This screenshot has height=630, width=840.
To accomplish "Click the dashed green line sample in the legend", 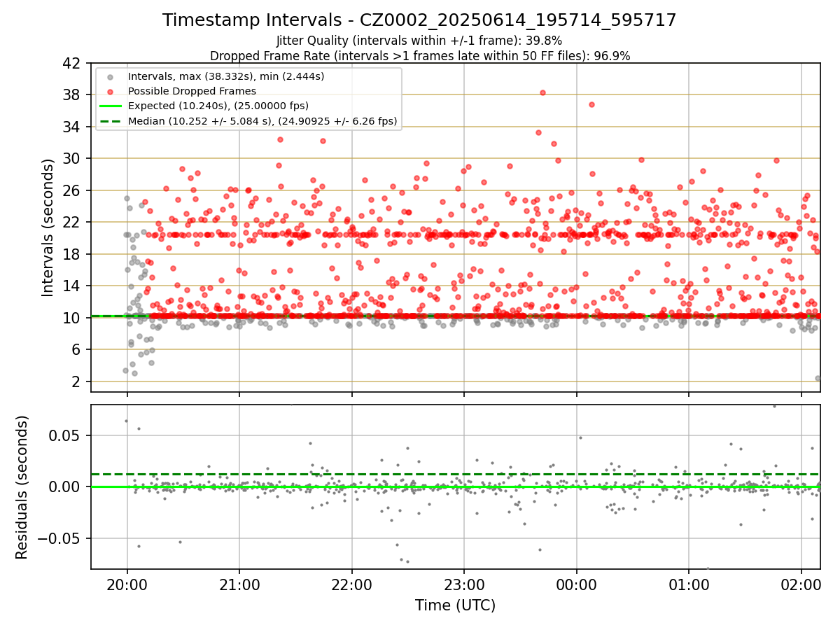I will point(112,121).
